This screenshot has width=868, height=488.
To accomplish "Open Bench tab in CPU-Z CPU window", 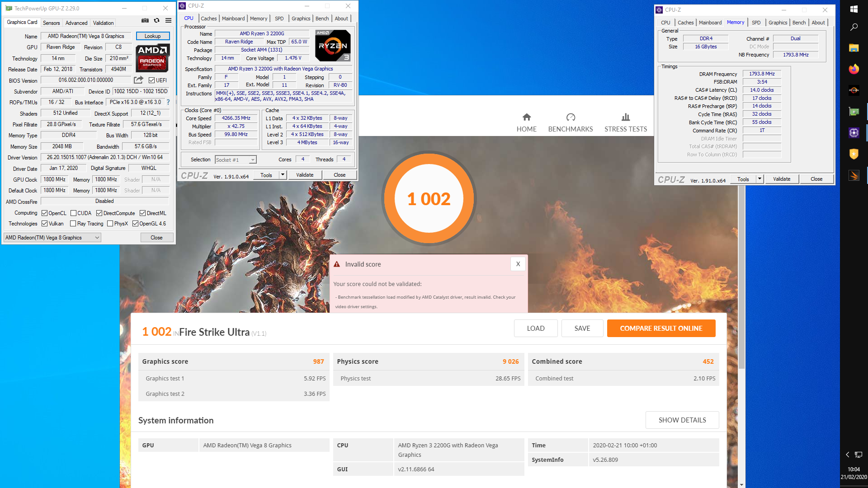I will [x=322, y=19].
